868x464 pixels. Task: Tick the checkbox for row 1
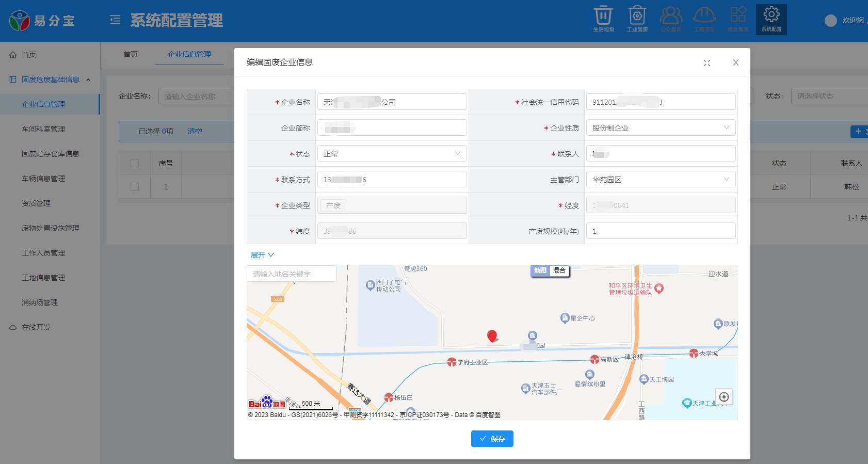tap(135, 187)
